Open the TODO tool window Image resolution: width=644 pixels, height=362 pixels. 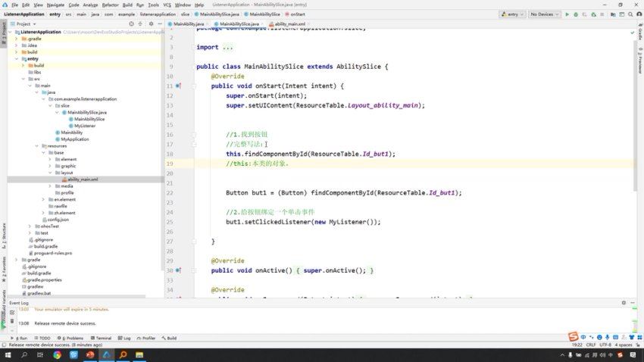tap(42, 339)
